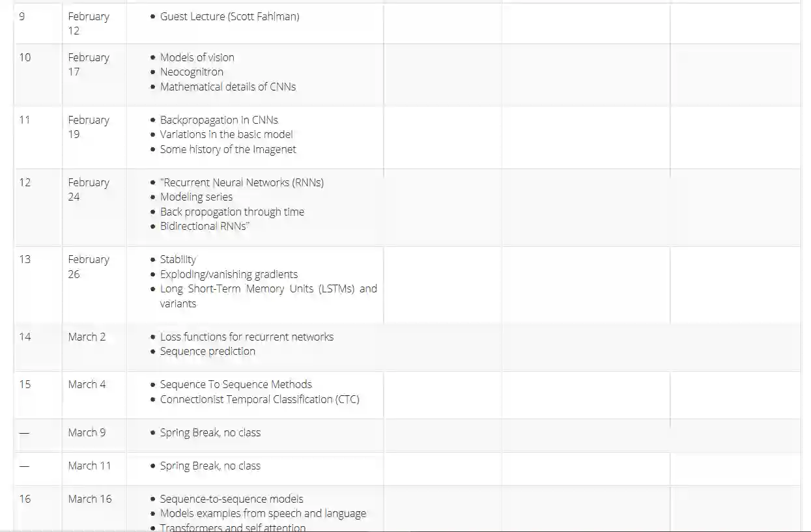Click Mathematical details of CNNs text
This screenshot has width=811, height=532.
pos(227,87)
